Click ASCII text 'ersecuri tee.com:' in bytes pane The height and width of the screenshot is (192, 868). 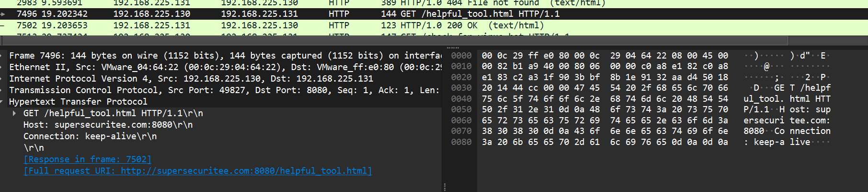[x=787, y=120]
